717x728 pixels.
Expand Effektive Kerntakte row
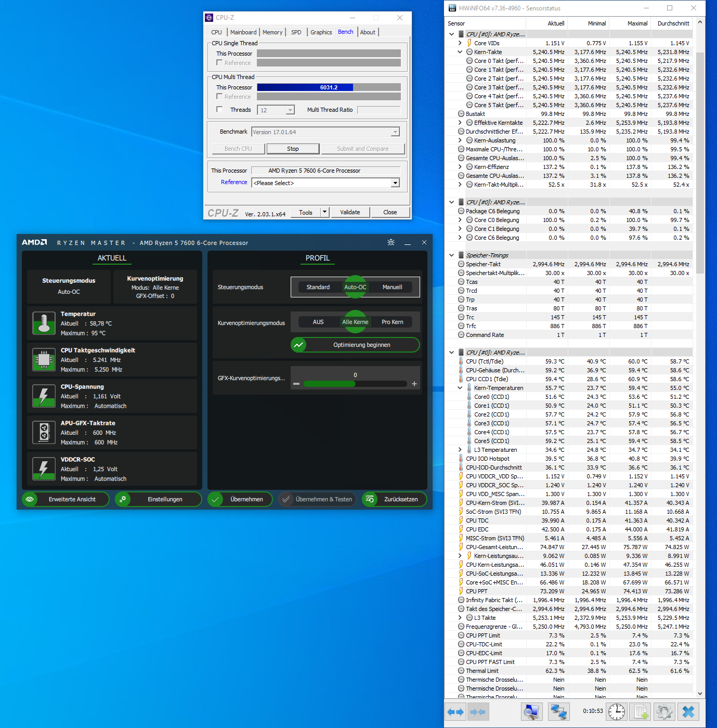460,123
